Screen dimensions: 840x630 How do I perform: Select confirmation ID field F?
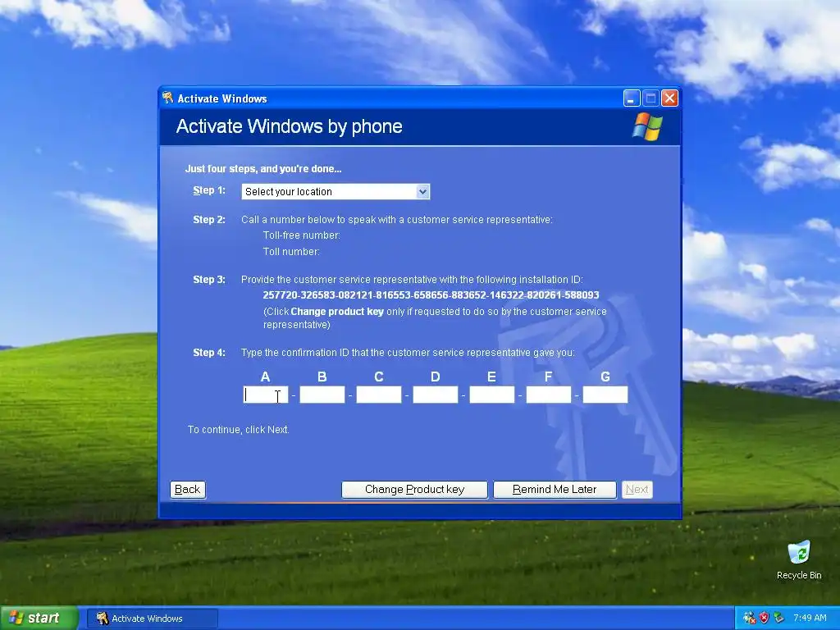(549, 395)
